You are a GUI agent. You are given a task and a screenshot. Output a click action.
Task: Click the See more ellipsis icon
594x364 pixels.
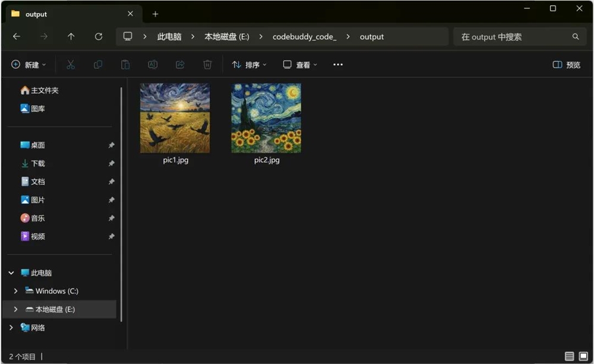point(337,64)
